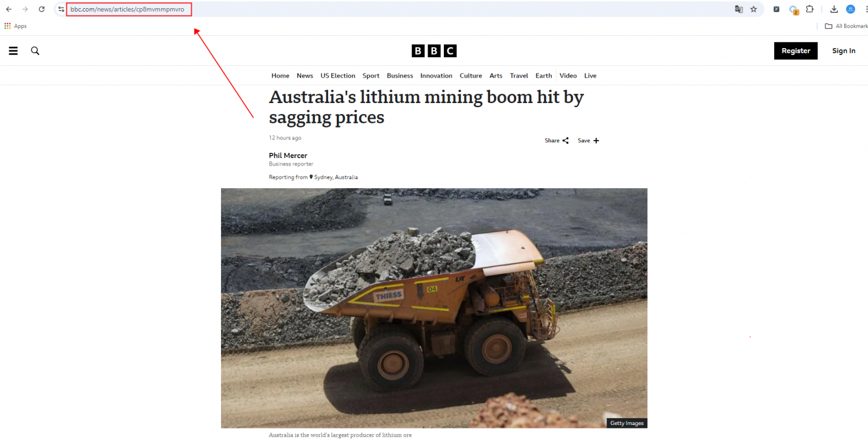Click the Register button
Image resolution: width=868 pixels, height=447 pixels.
[x=796, y=51]
